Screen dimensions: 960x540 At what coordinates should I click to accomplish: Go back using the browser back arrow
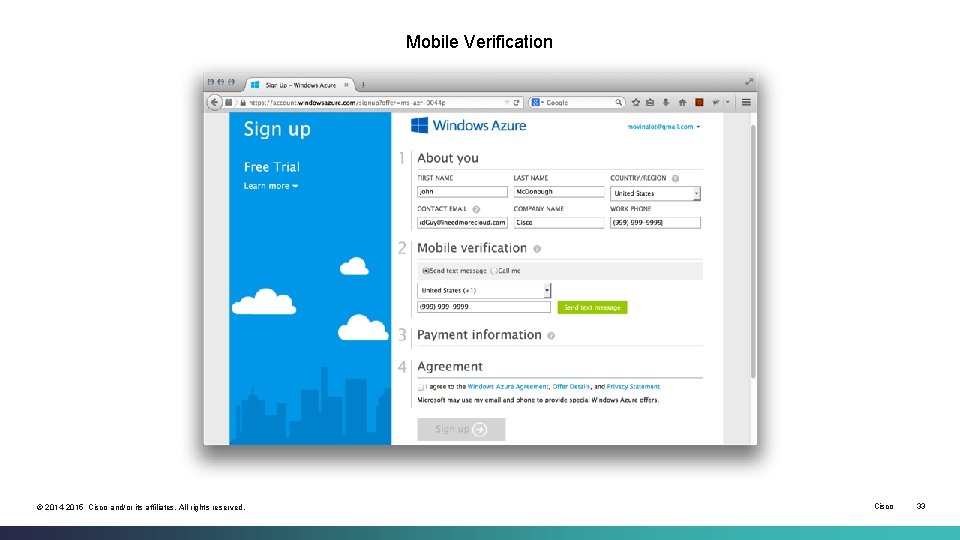pos(214,102)
